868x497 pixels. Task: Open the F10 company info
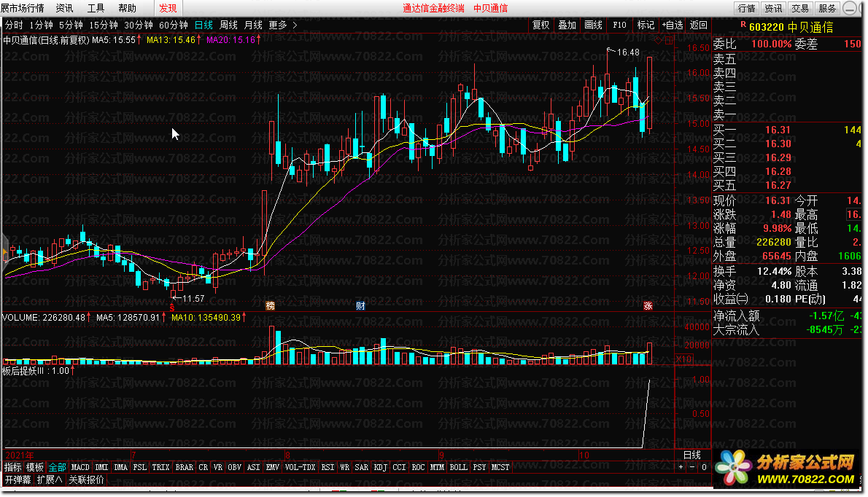tap(619, 25)
